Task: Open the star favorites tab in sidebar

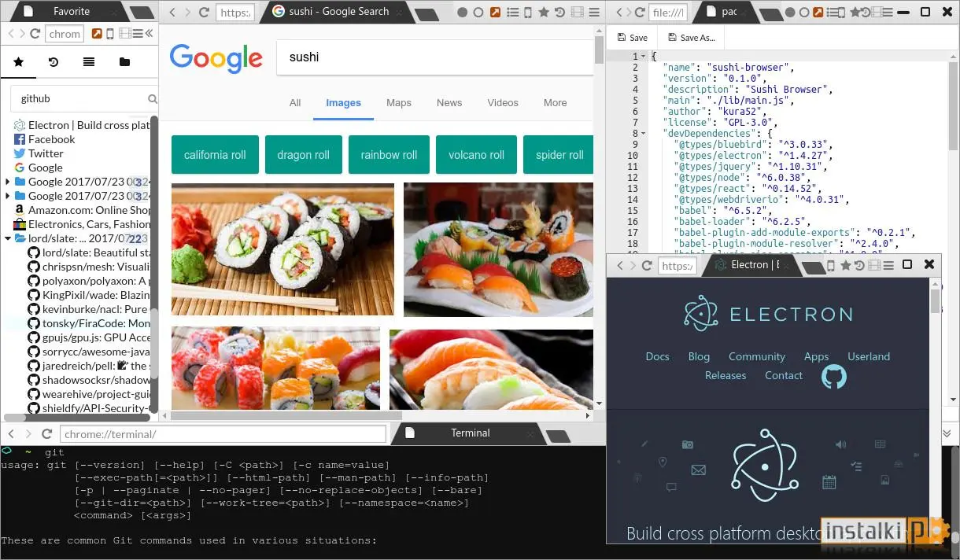Action: tap(19, 62)
